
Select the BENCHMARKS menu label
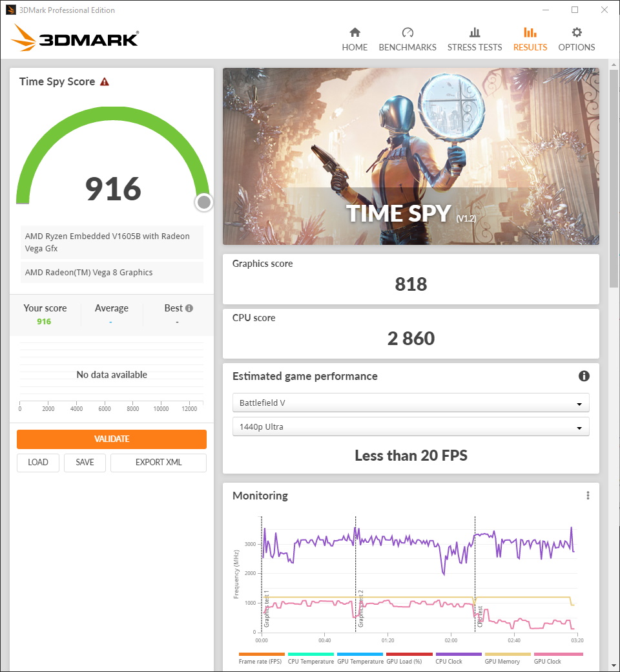point(408,47)
